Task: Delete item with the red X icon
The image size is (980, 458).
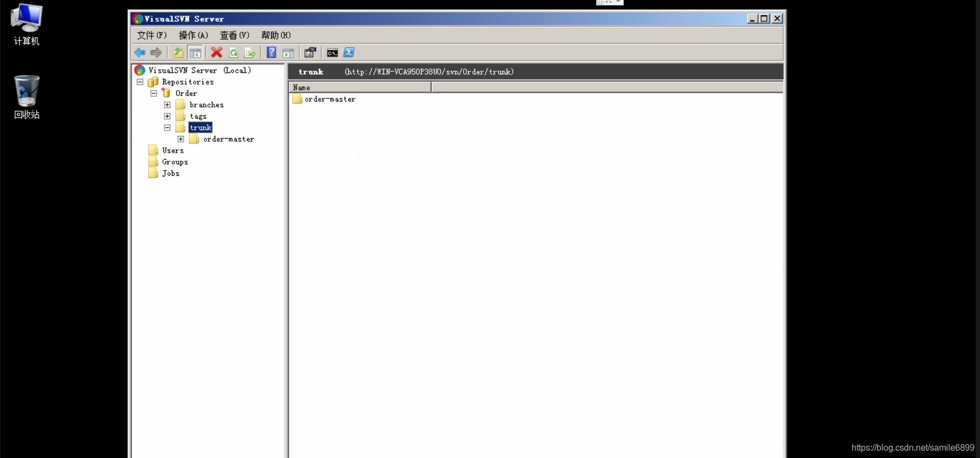Action: pyautogui.click(x=217, y=52)
